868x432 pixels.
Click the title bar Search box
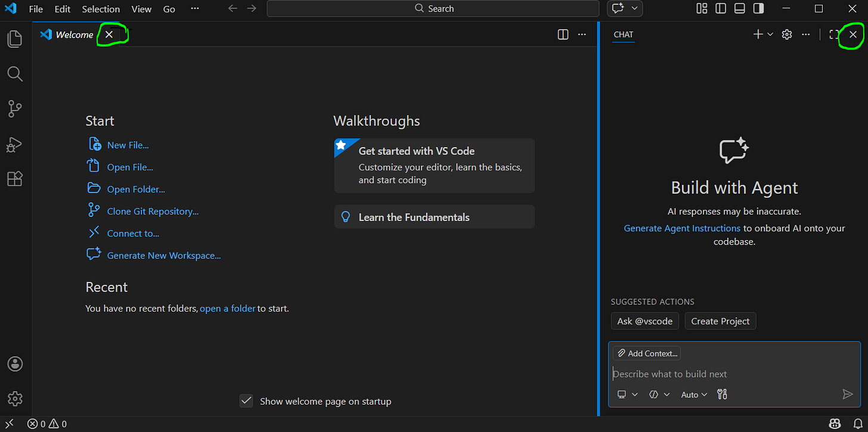click(x=433, y=8)
